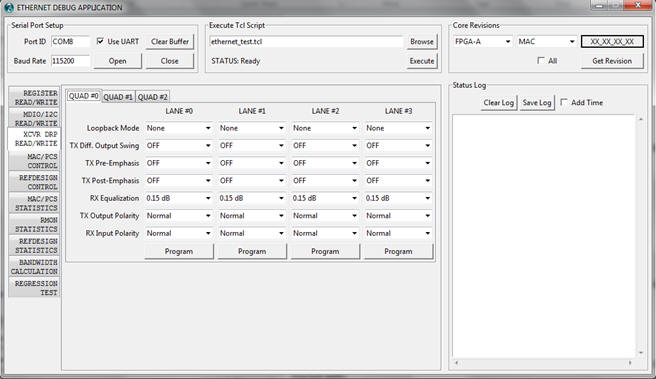Image resolution: width=656 pixels, height=379 pixels.
Task: Program Lane #2 settings
Action: point(325,251)
